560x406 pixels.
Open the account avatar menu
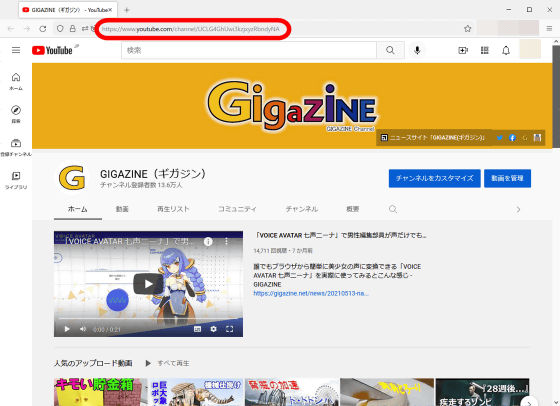click(x=530, y=50)
